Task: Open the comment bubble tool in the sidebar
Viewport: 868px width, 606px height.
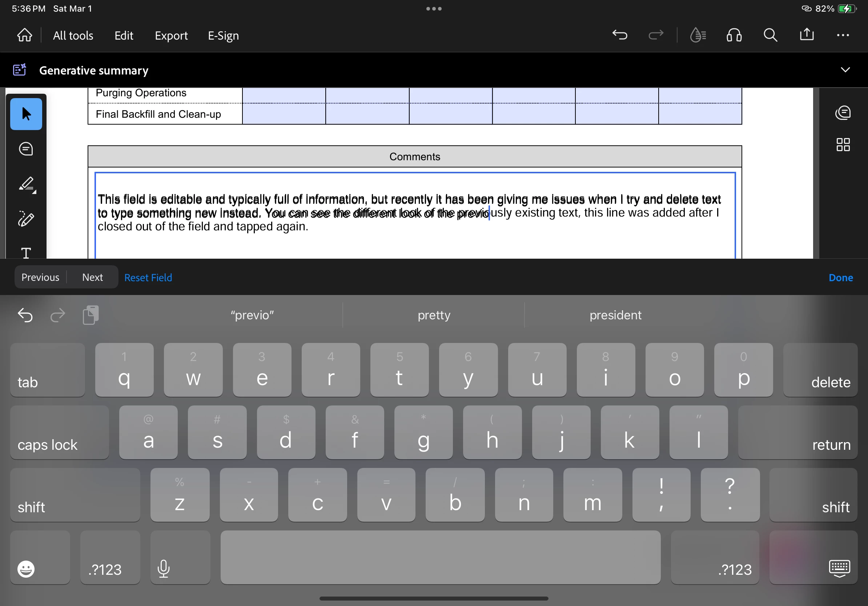Action: [x=26, y=149]
